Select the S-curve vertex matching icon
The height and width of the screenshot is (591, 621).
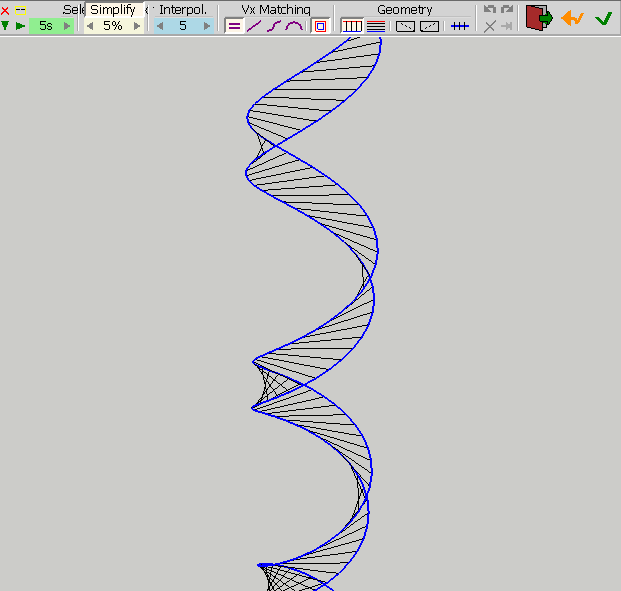[x=273, y=26]
